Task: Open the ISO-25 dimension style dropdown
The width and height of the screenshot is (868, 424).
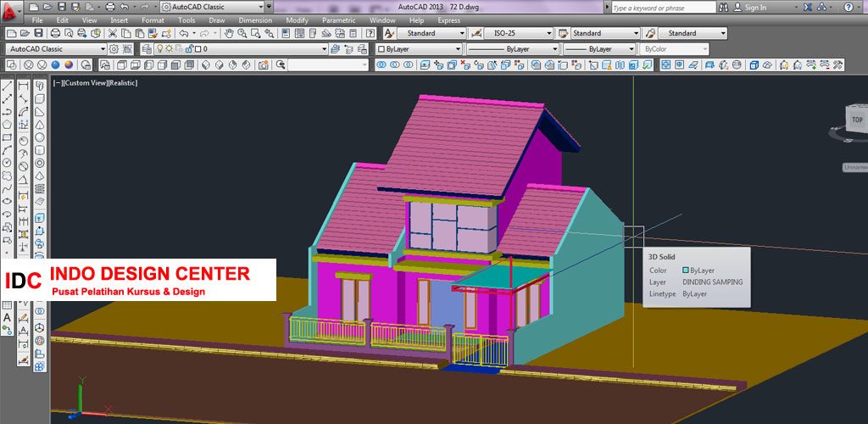Action: (519, 33)
